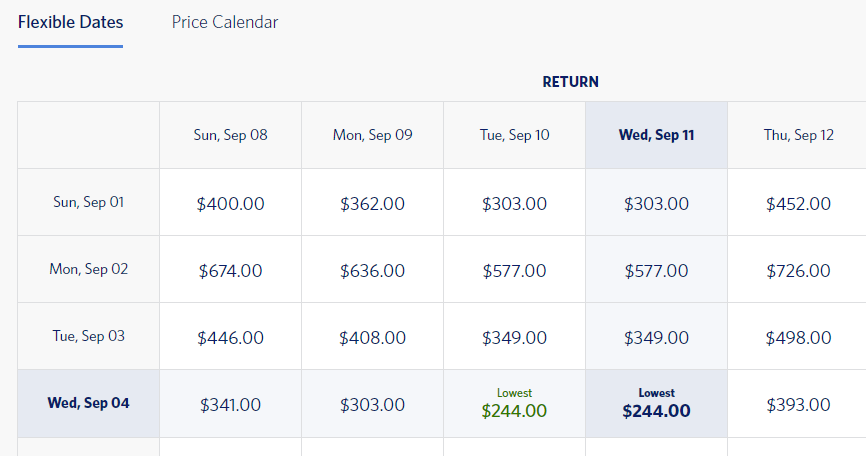
Task: Choose the $452.00 fare returning Thu, Sep 12
Action: point(798,203)
